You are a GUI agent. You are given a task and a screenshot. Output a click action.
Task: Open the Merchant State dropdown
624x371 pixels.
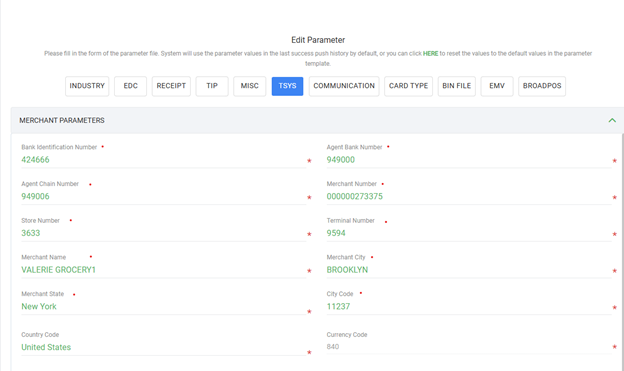164,307
